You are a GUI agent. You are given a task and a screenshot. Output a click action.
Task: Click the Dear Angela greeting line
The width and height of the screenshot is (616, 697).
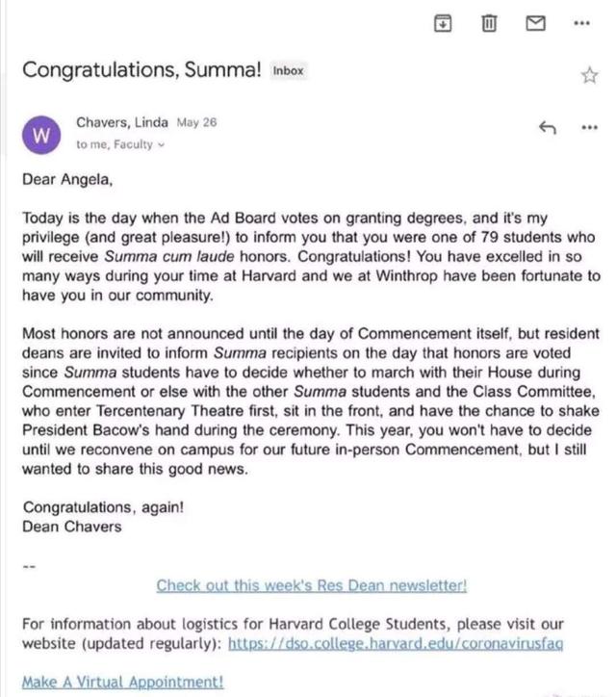(x=67, y=180)
